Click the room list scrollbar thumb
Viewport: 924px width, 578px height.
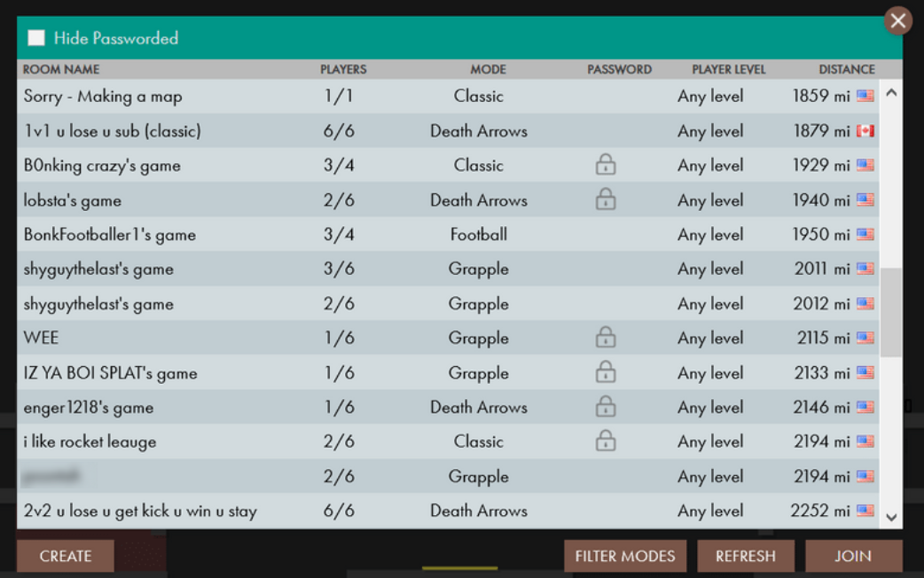(890, 312)
